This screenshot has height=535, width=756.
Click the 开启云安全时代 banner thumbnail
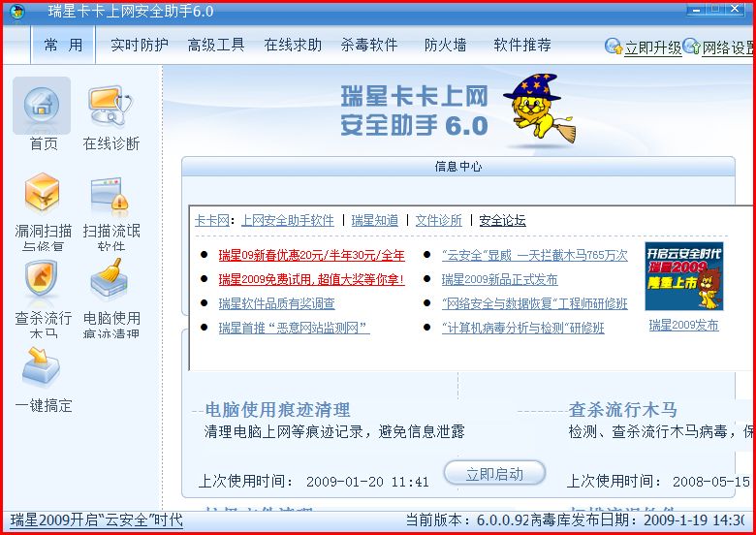click(684, 276)
